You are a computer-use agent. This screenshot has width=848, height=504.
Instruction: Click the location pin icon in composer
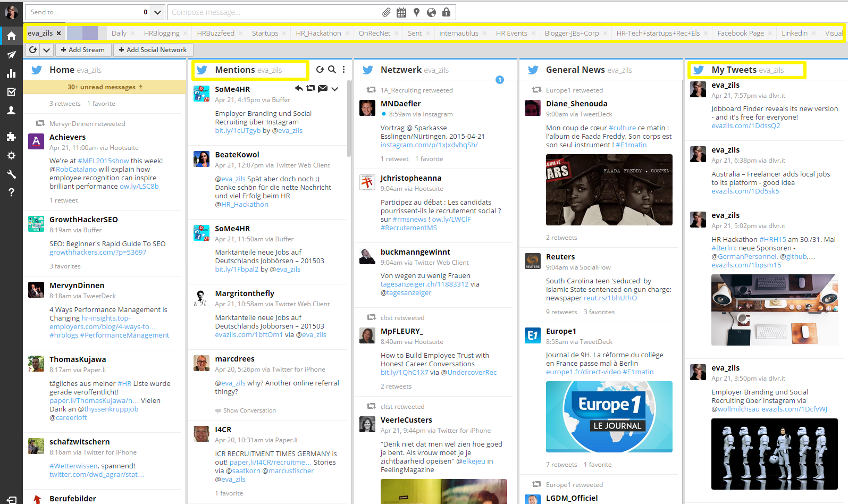(416, 12)
